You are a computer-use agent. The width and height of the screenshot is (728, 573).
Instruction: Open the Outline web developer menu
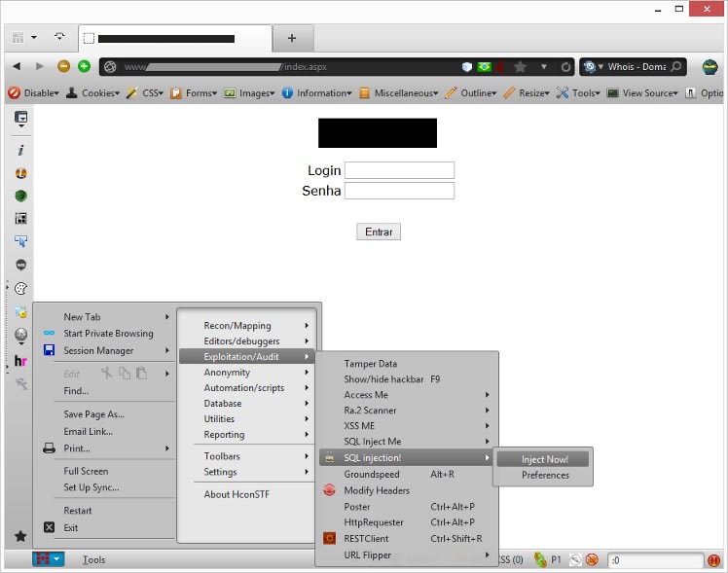point(471,92)
